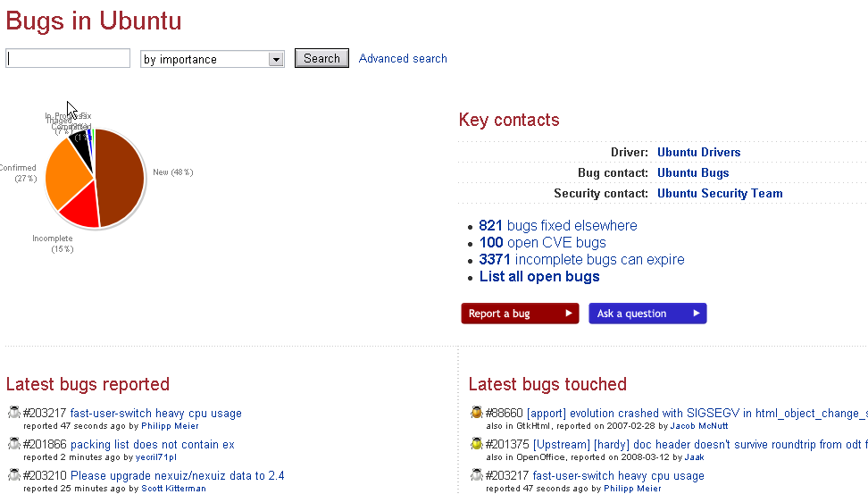Click the bug icon next to #201866
This screenshot has height=494, width=868.
[x=13, y=444]
